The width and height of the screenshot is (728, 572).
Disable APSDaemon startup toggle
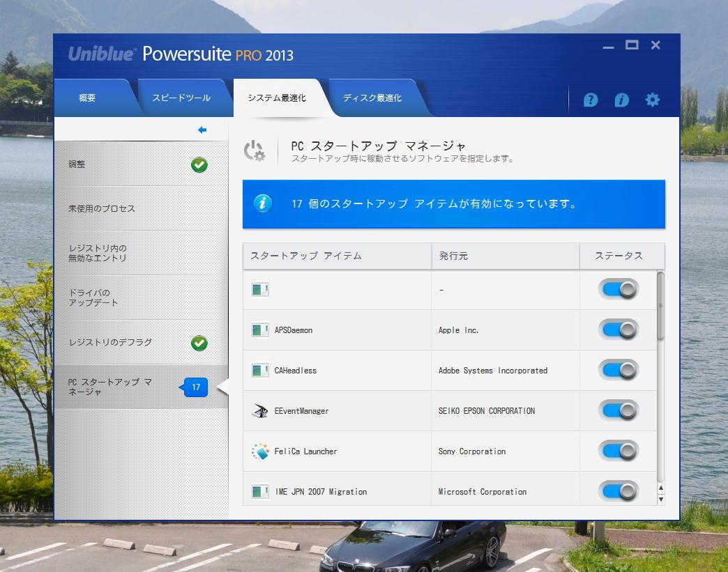pyautogui.click(x=619, y=330)
